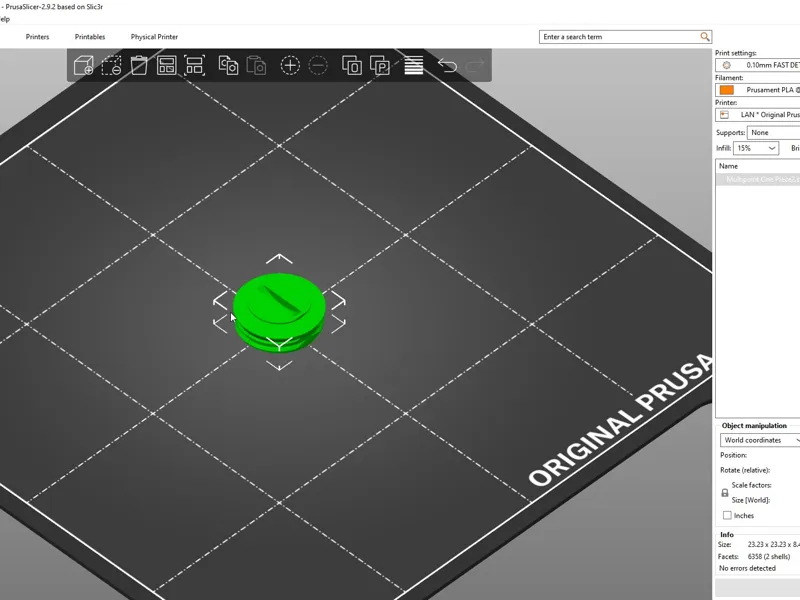Click the Arrange objects icon
Image resolution: width=800 pixels, height=600 pixels.
(x=167, y=66)
